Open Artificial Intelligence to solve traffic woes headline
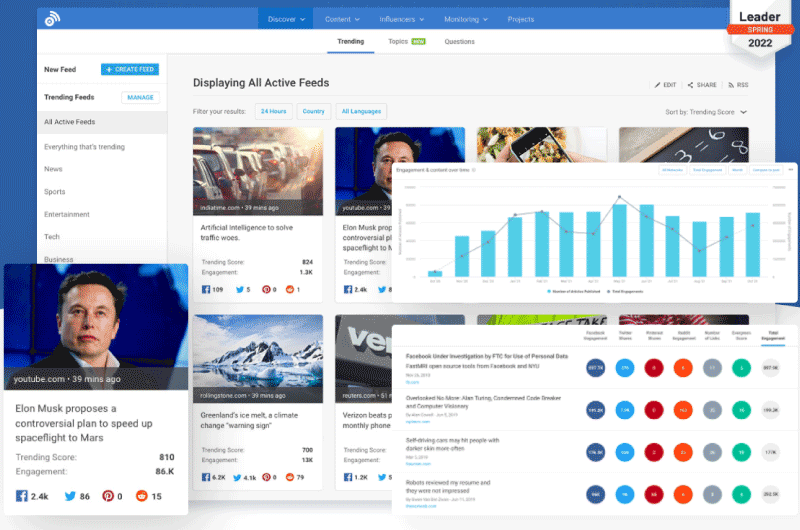This screenshot has height=530, width=800. click(x=246, y=233)
